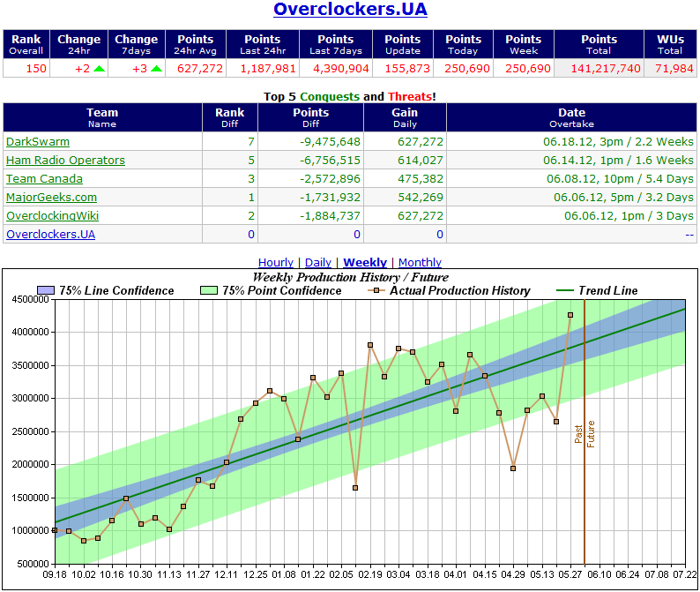Click the Rank Diff column header
The width and height of the screenshot is (700, 592).
point(230,117)
